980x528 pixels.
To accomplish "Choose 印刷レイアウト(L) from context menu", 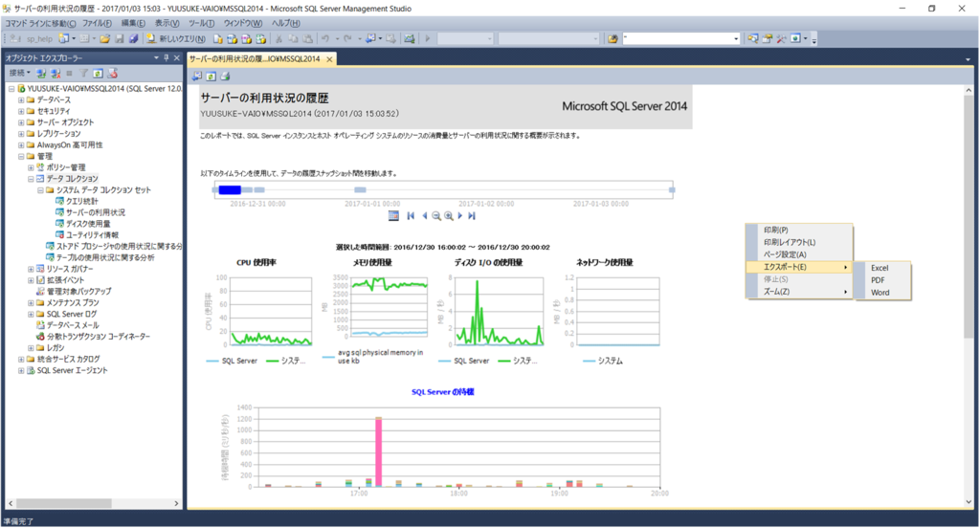I will (x=799, y=242).
